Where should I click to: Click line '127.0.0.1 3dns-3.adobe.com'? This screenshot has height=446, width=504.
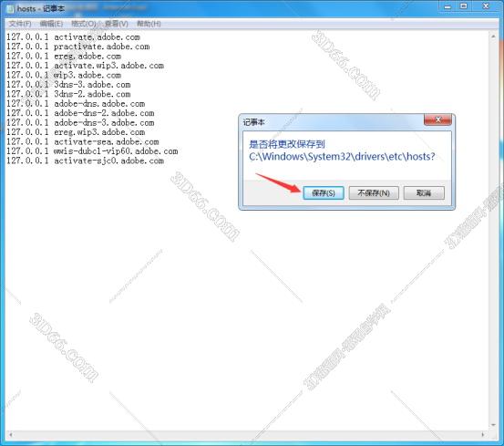[68, 85]
